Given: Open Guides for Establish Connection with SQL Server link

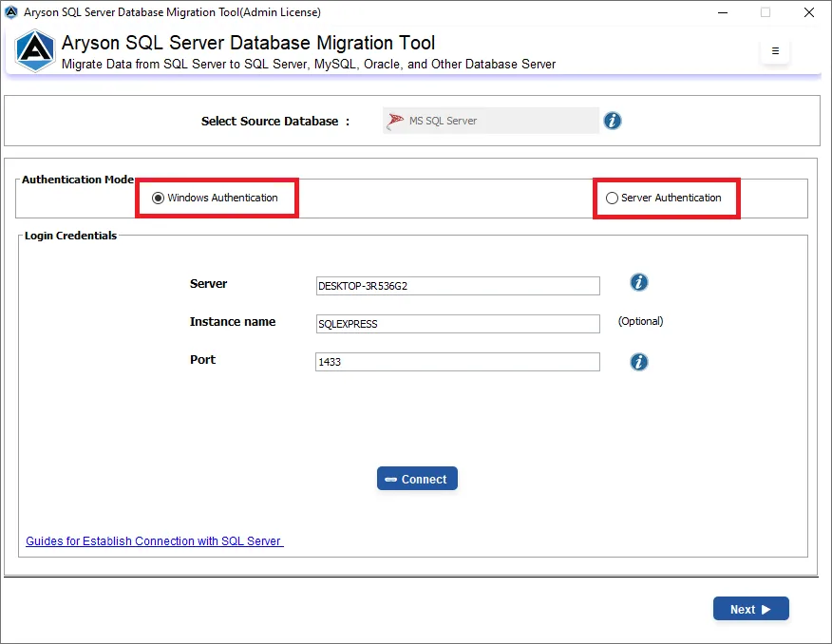Looking at the screenshot, I should pyautogui.click(x=155, y=541).
